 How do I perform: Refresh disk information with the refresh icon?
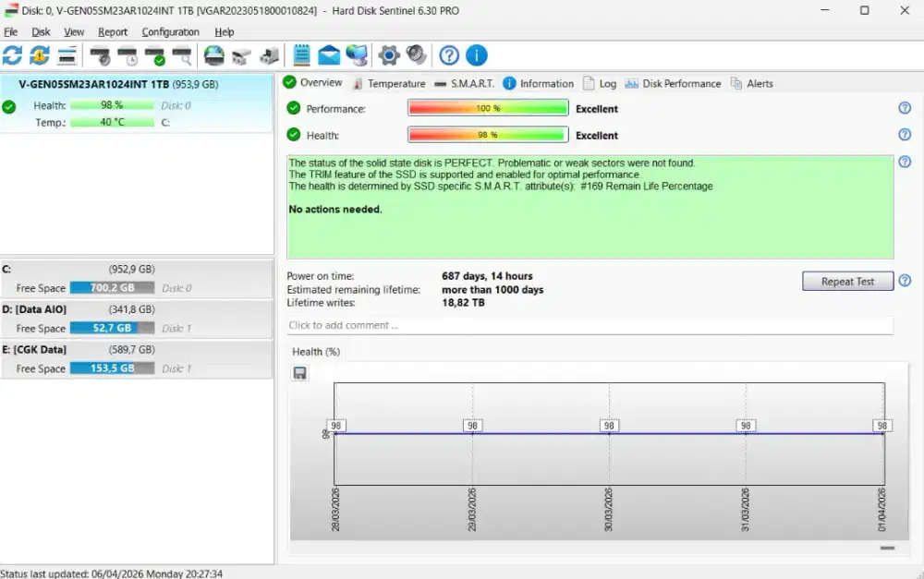pyautogui.click(x=12, y=55)
